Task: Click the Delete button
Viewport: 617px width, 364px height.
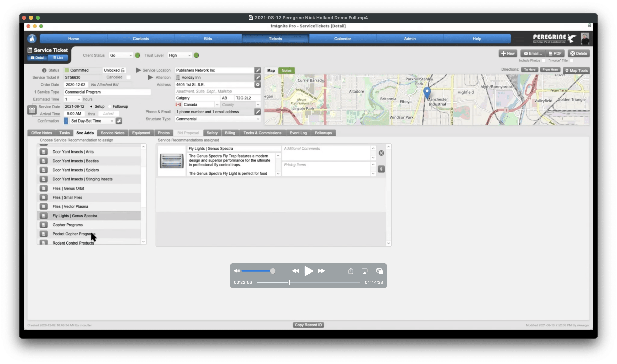Action: [x=578, y=53]
